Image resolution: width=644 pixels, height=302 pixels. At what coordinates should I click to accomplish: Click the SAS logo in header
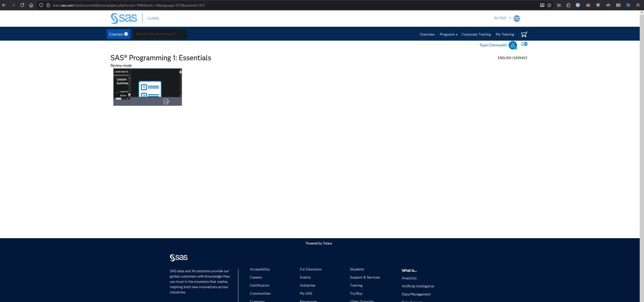pyautogui.click(x=124, y=18)
